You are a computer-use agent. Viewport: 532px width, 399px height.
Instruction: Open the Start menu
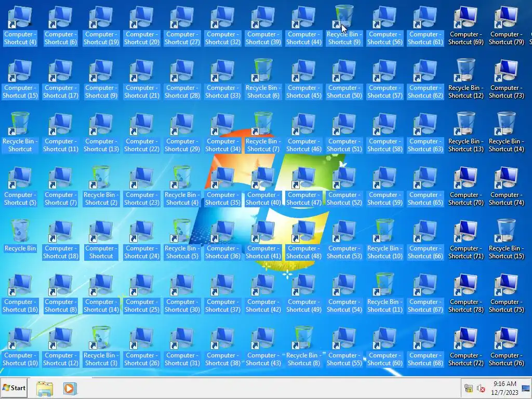tap(14, 388)
